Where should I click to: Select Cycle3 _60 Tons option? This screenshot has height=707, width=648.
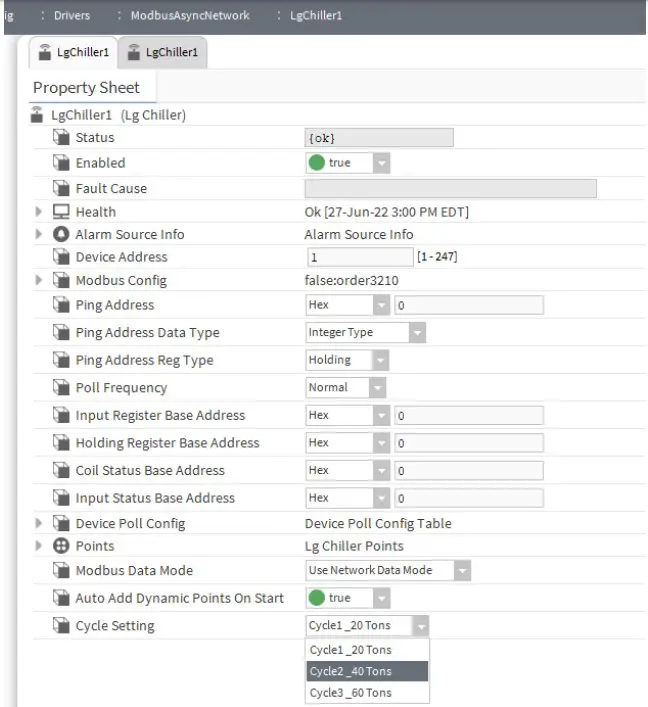click(351, 693)
